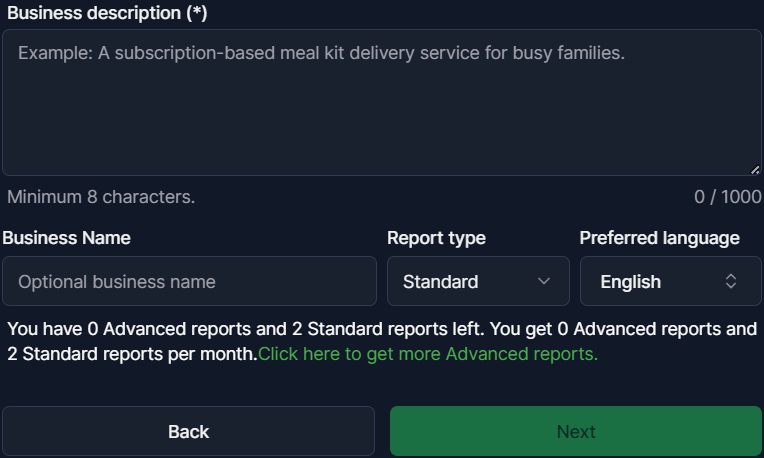Click the green Next button
Viewport: 764px width, 458px height.
[576, 431]
